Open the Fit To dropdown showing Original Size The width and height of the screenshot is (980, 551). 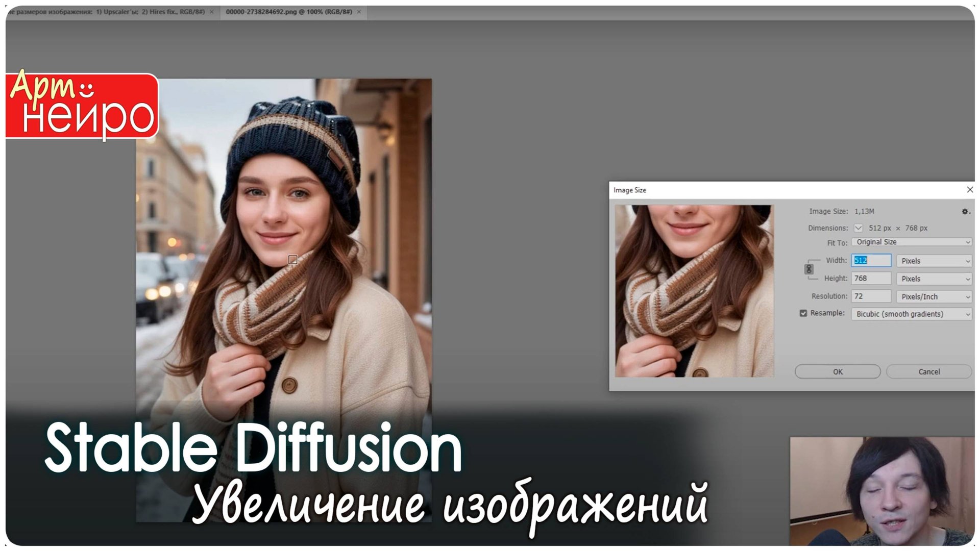[x=912, y=242]
